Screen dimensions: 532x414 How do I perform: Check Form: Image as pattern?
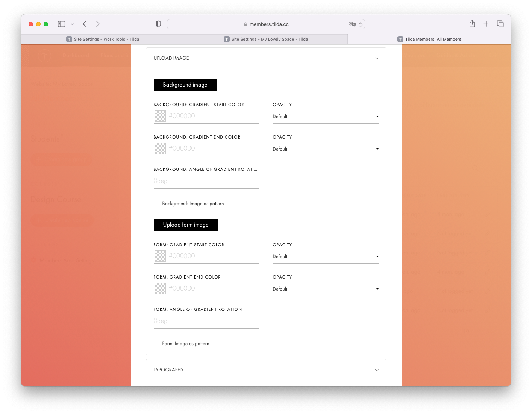tap(157, 343)
